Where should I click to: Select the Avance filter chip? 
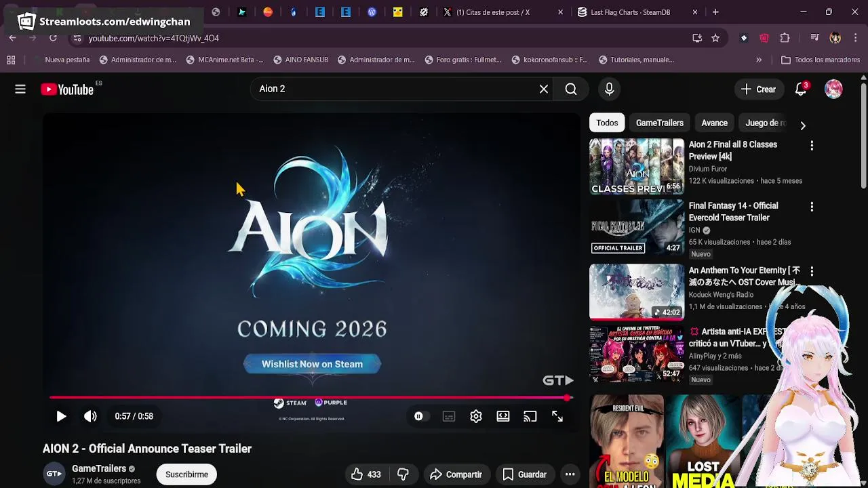(714, 123)
